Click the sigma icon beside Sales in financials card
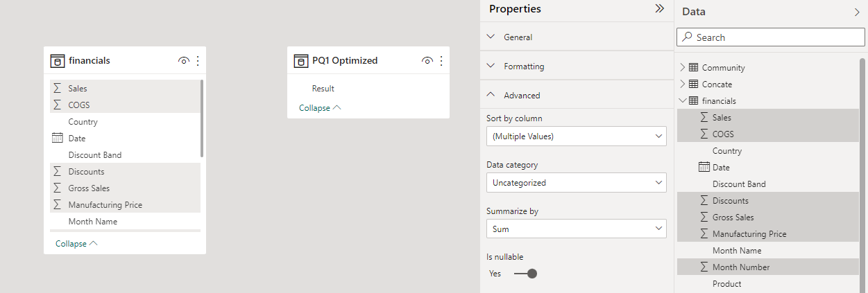The width and height of the screenshot is (868, 293). click(57, 89)
